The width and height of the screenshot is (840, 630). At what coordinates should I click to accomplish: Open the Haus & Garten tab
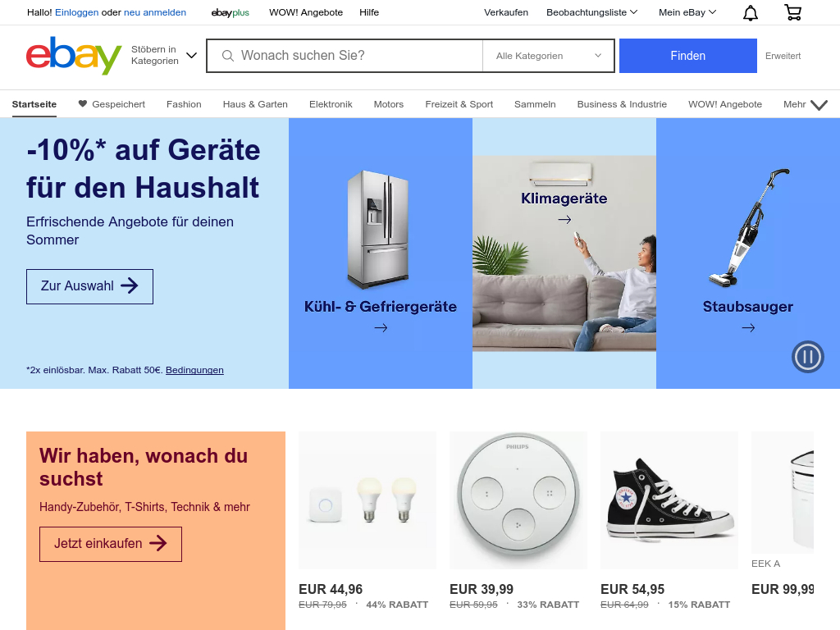click(255, 104)
